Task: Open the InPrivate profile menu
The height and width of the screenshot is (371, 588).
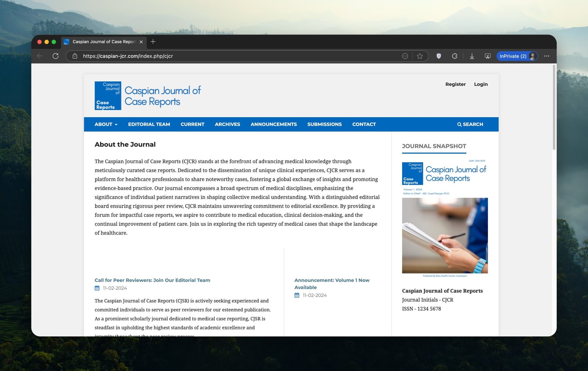Action: point(517,56)
